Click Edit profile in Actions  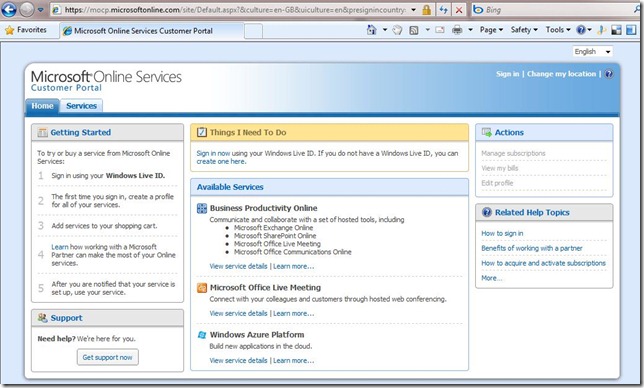point(497,183)
